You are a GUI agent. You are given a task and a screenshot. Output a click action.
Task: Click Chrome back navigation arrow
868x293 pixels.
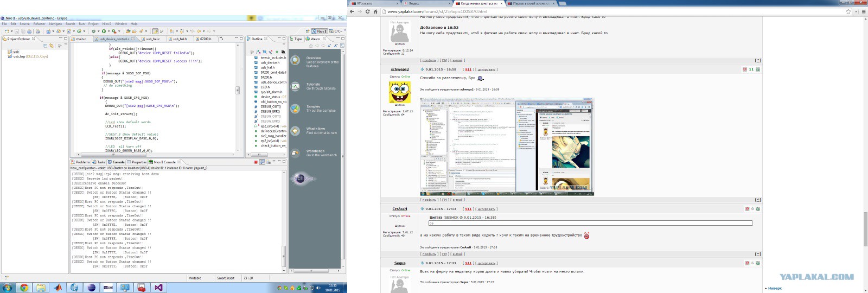coord(352,11)
